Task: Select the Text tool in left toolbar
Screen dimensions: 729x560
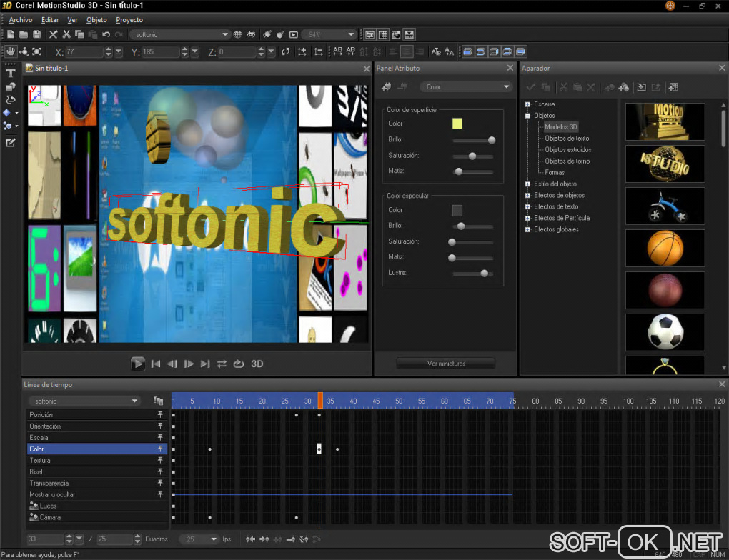Action: 11,74
